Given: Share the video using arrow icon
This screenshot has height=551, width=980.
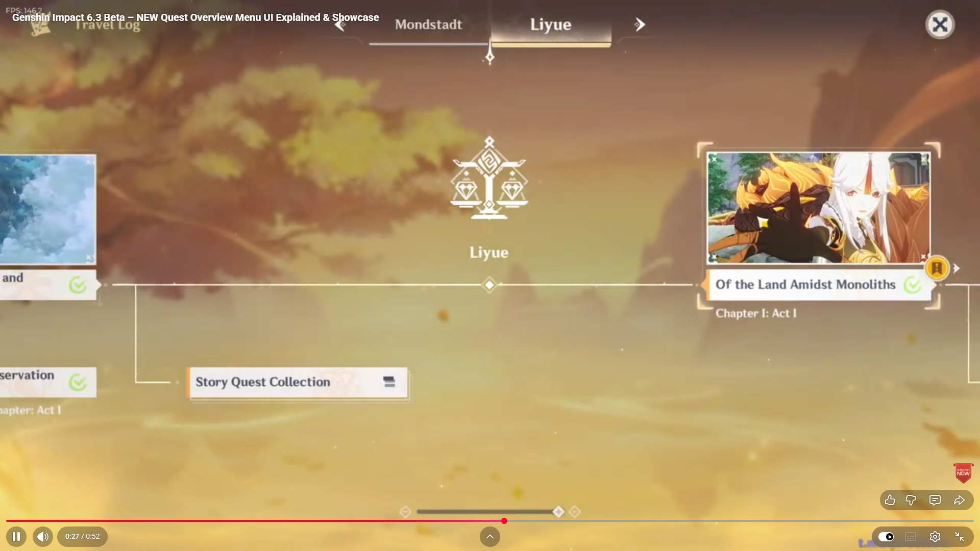Looking at the screenshot, I should coord(959,500).
